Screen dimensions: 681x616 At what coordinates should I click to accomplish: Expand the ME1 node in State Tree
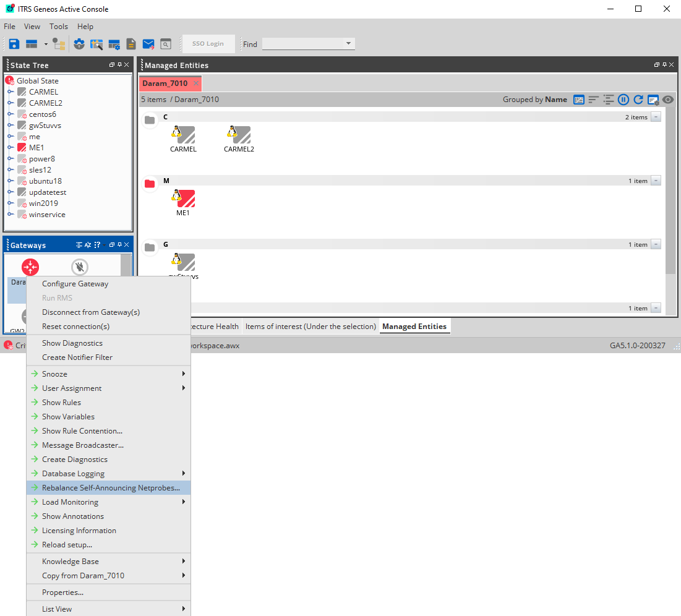pos(11,148)
